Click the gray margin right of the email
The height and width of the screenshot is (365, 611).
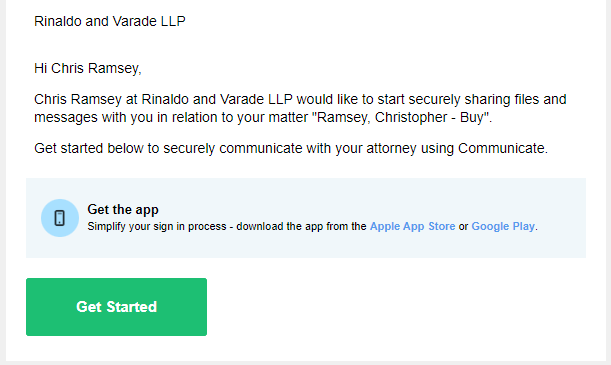click(x=608, y=182)
